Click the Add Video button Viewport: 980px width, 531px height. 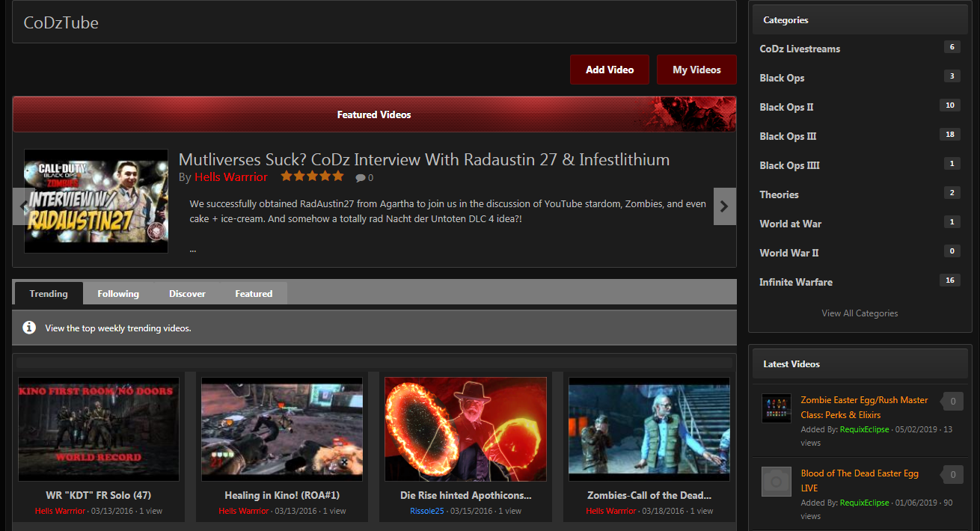pyautogui.click(x=610, y=70)
